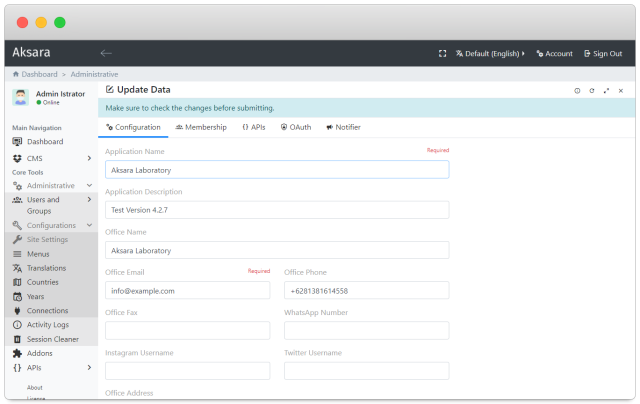640x404 pixels.
Task: Click the refresh icon in Update Data panel
Action: point(592,90)
